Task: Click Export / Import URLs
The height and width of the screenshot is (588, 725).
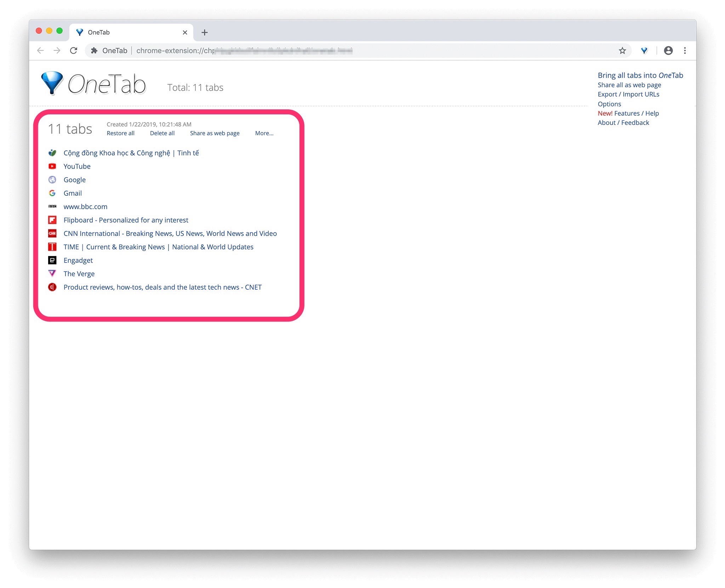Action: pos(628,95)
